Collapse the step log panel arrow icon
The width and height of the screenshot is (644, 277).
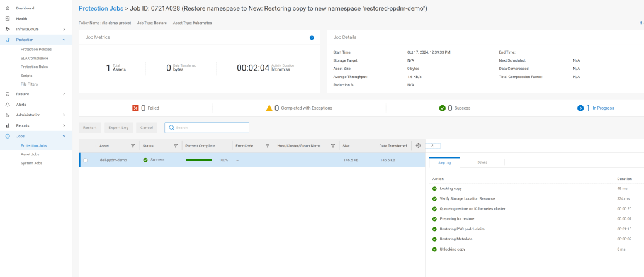tap(433, 145)
